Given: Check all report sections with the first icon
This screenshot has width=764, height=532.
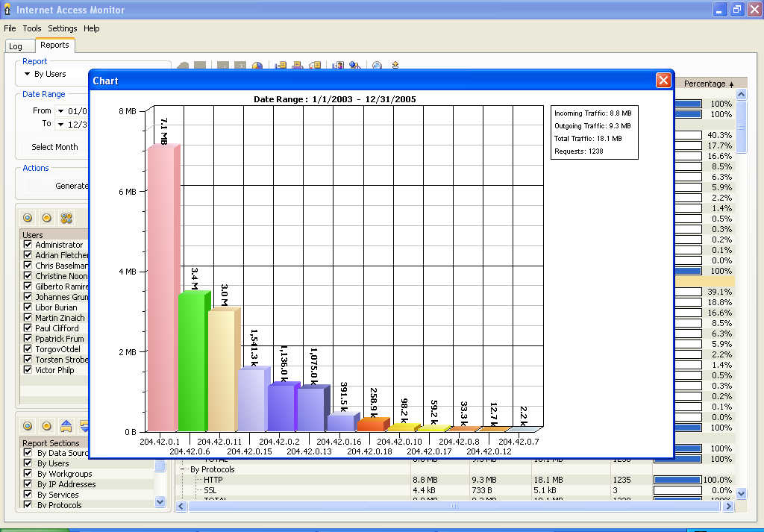Looking at the screenshot, I should click(28, 426).
